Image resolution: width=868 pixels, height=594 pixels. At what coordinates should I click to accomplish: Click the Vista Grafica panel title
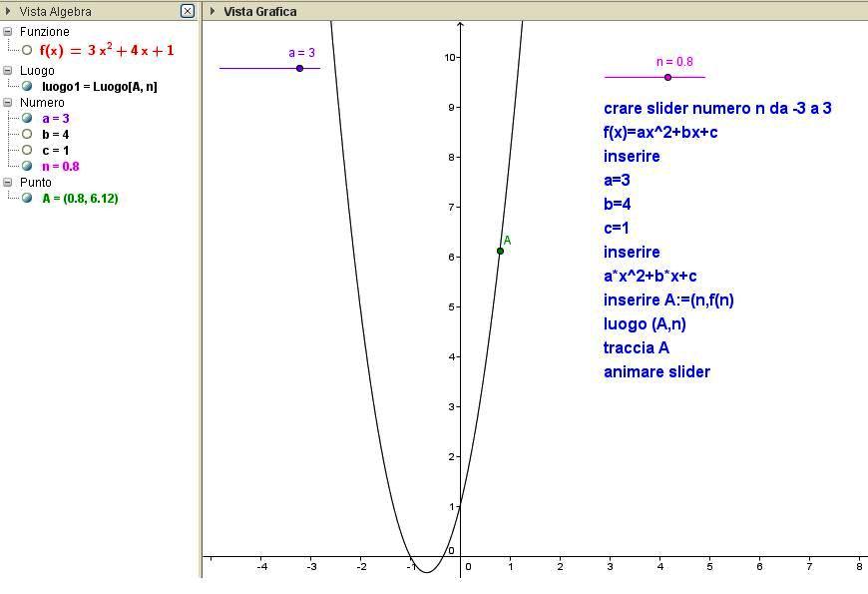tap(260, 11)
